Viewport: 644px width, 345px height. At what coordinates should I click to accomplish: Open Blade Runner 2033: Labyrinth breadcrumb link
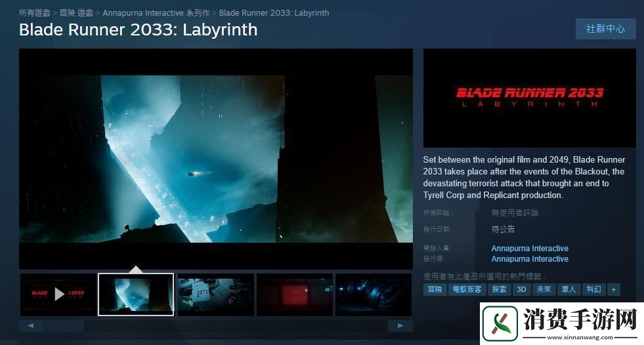click(x=274, y=12)
